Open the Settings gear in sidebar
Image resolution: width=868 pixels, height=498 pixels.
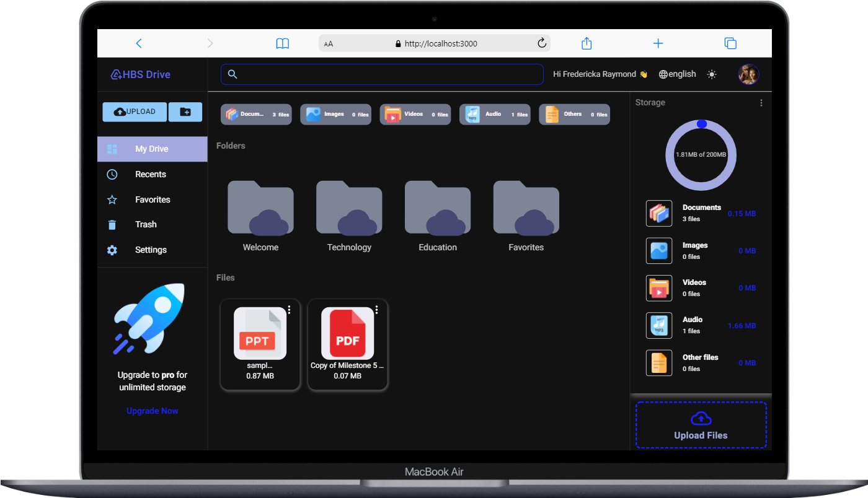(x=112, y=250)
